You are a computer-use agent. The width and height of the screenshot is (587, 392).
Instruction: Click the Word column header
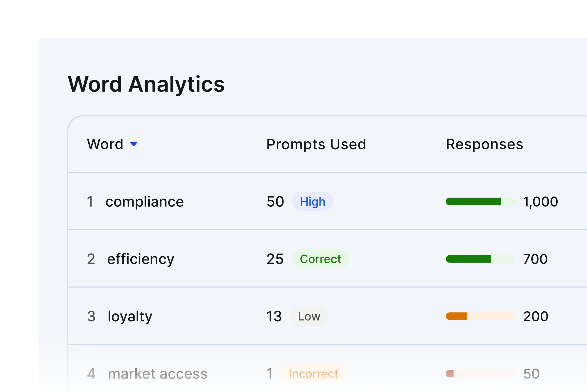tap(105, 144)
